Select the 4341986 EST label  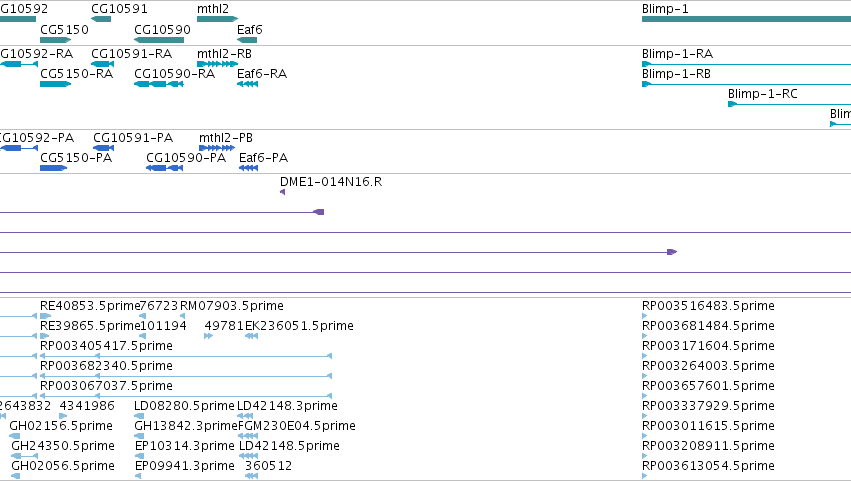(87, 406)
